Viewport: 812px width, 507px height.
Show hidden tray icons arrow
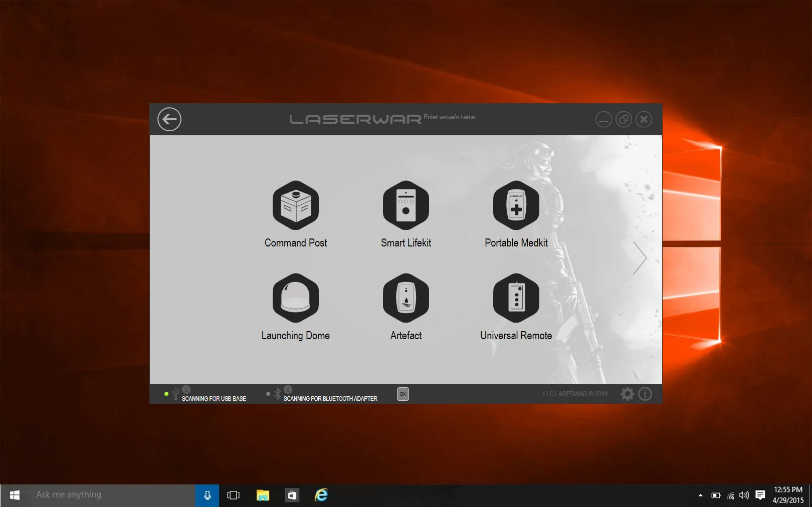pos(700,495)
